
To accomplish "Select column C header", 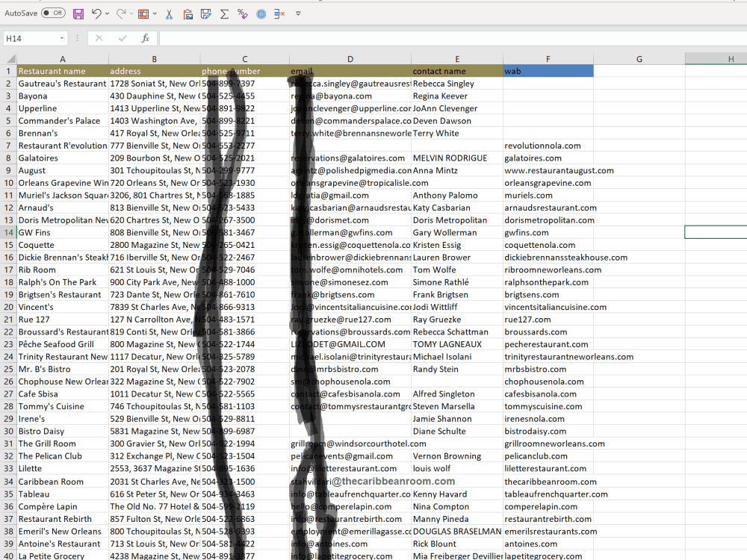I will [244, 59].
